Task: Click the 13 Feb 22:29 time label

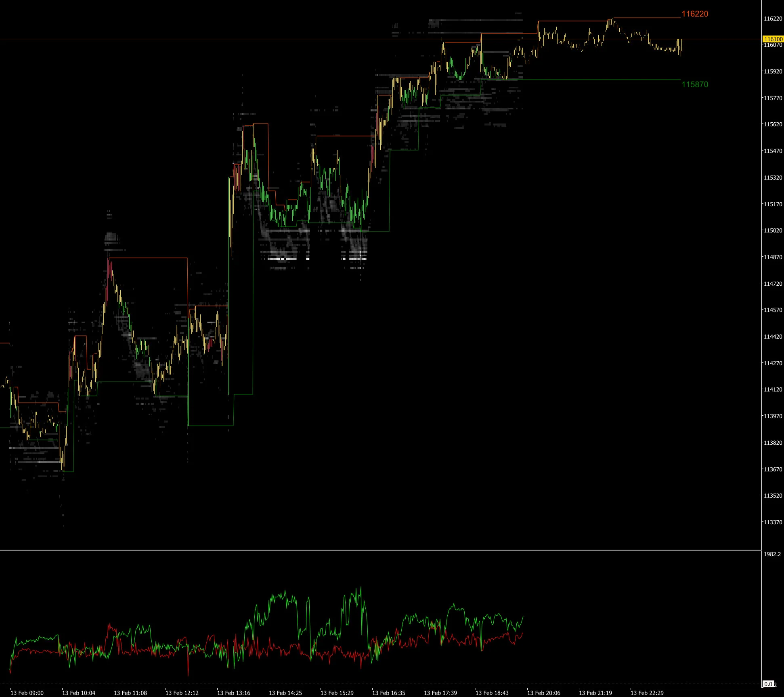Action: 647,693
